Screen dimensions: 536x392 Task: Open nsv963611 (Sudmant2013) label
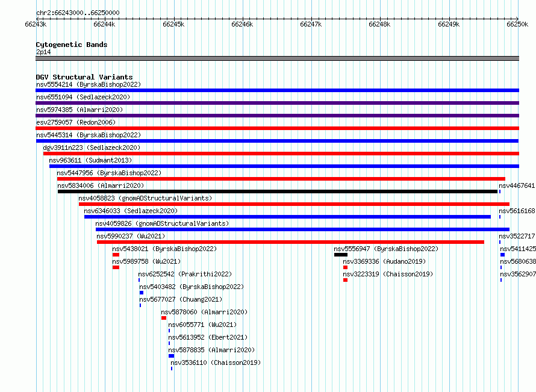pos(90,160)
